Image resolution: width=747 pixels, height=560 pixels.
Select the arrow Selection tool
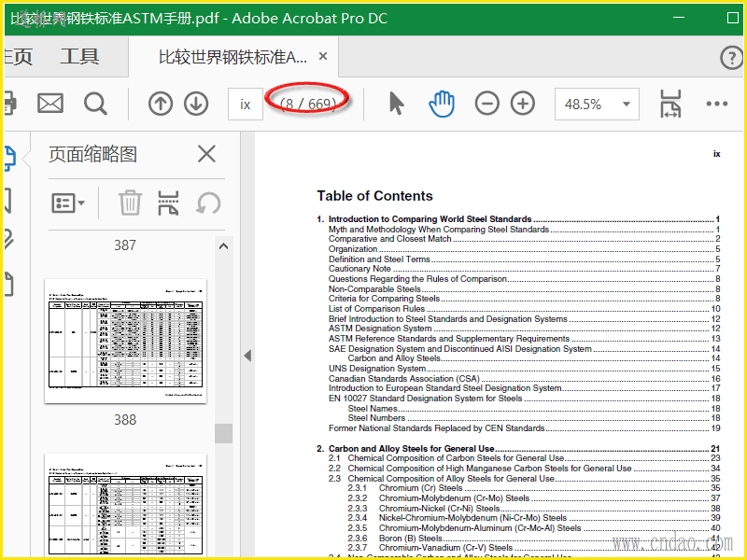coord(396,104)
